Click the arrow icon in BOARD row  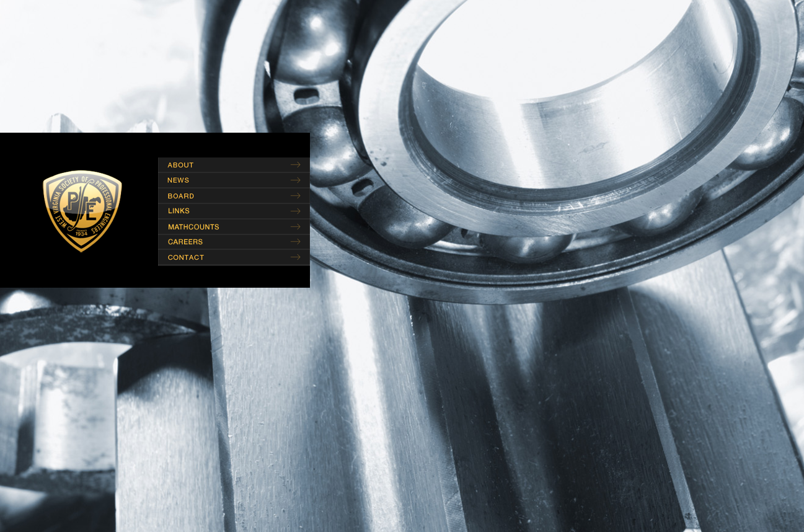pyautogui.click(x=295, y=196)
